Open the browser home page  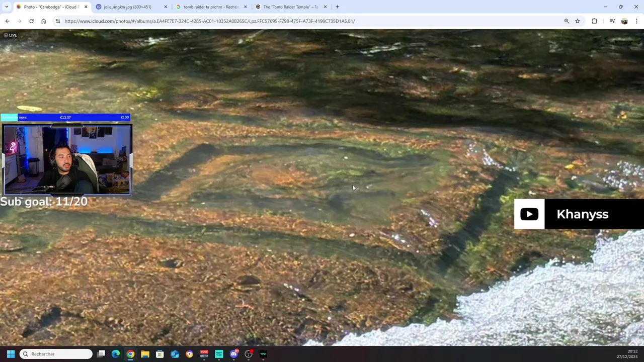pos(43,21)
